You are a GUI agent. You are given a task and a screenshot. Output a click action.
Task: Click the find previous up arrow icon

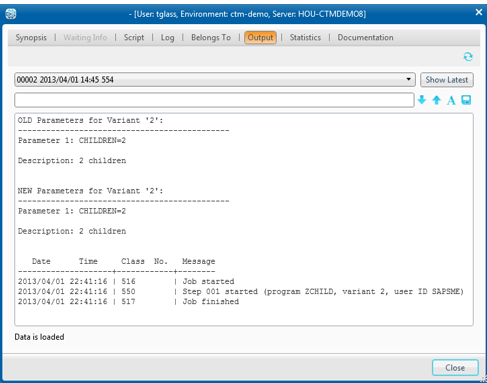[436, 100]
